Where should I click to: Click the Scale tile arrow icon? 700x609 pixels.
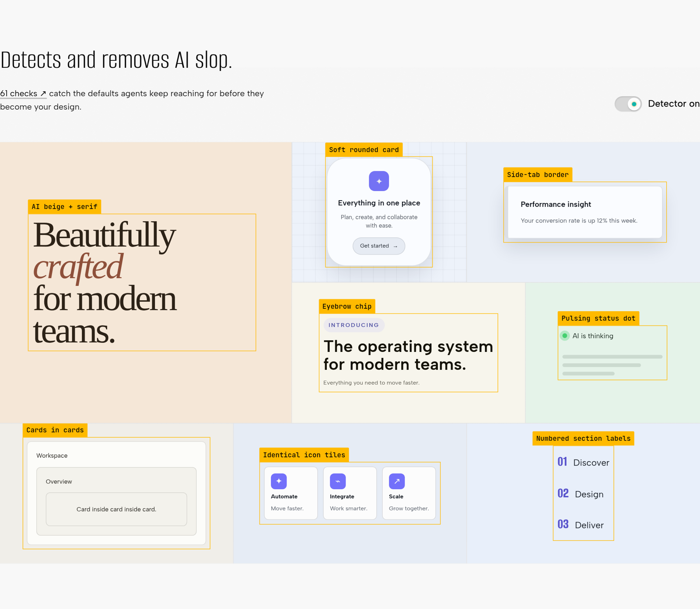pyautogui.click(x=397, y=481)
